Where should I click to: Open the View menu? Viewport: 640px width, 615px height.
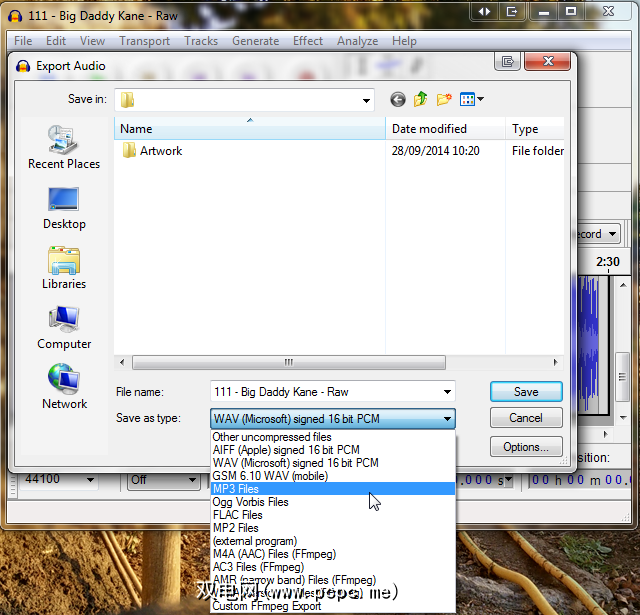(x=92, y=41)
